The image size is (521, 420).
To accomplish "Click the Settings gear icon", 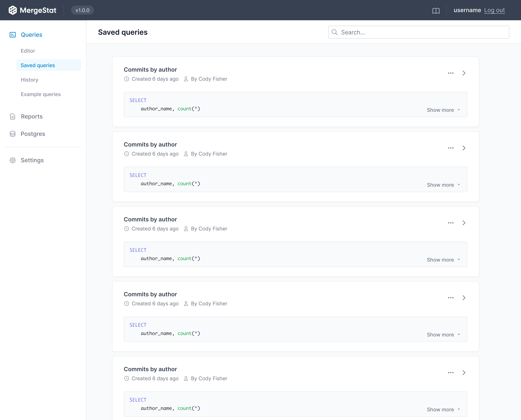I will [x=13, y=160].
